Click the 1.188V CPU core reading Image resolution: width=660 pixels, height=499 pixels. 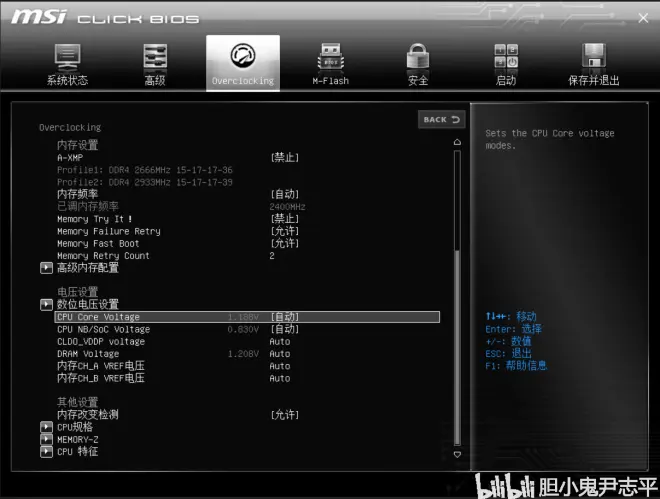pyautogui.click(x=243, y=317)
